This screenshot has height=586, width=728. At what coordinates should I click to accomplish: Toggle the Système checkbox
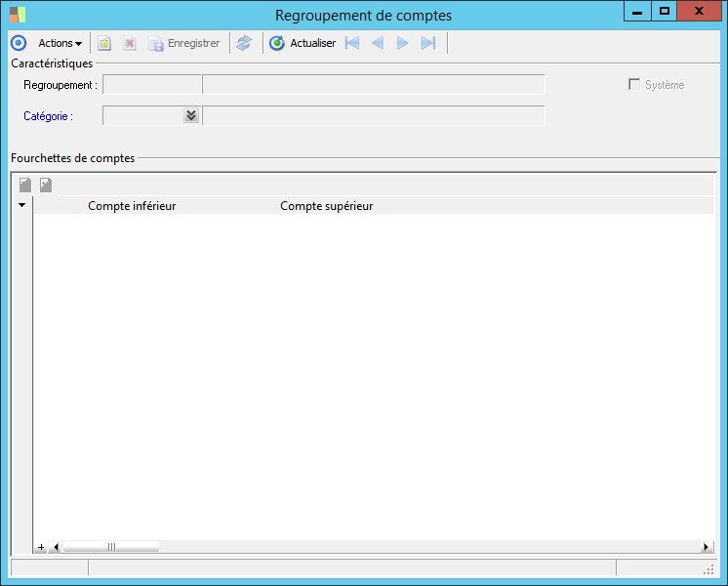(x=633, y=84)
